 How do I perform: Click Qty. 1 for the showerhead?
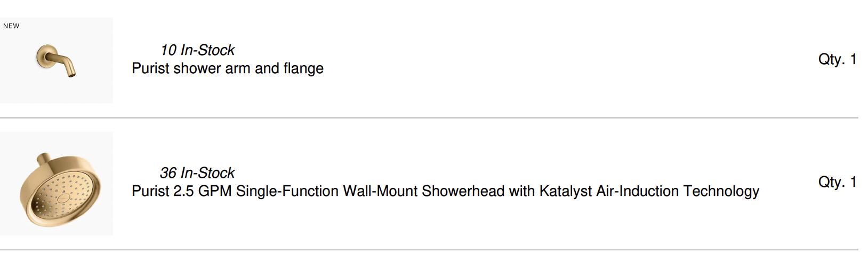837,182
